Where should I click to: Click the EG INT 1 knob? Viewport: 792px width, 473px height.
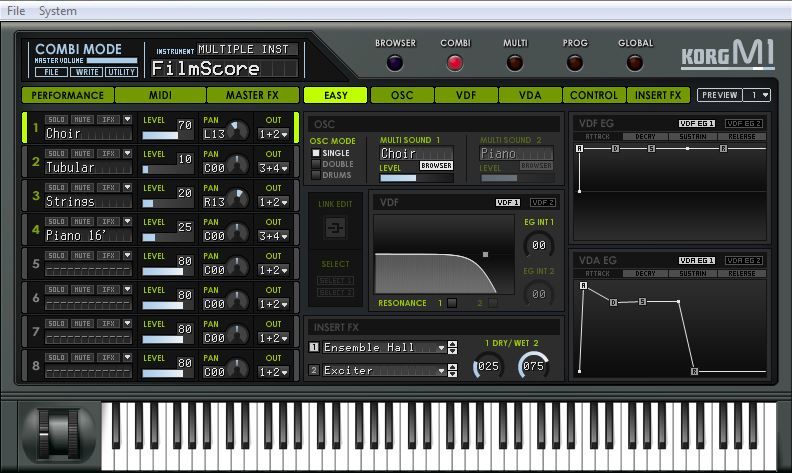(538, 245)
